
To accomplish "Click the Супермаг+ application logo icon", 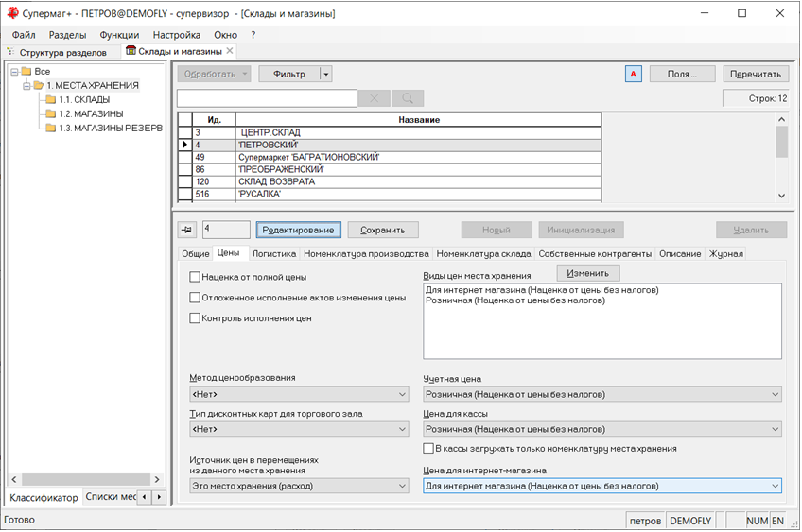I will tap(12, 13).
